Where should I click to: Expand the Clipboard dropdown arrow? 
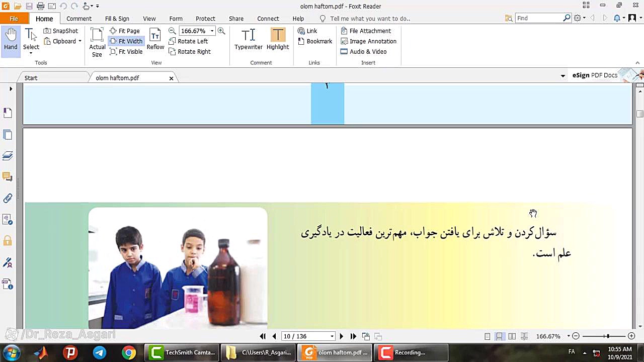click(x=79, y=41)
